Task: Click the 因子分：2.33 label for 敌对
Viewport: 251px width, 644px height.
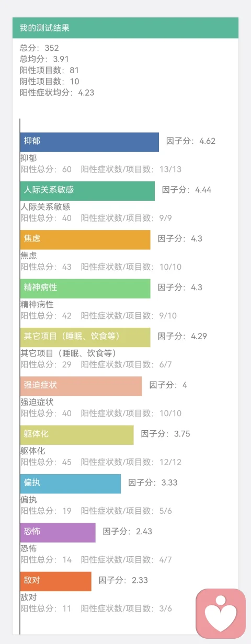Action: click(123, 580)
